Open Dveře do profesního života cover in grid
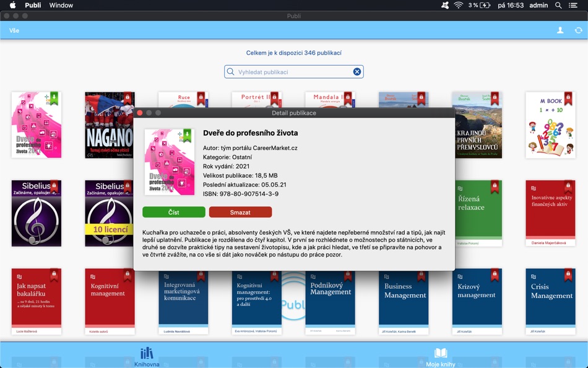Screen dimensions: 588x368 [37, 125]
